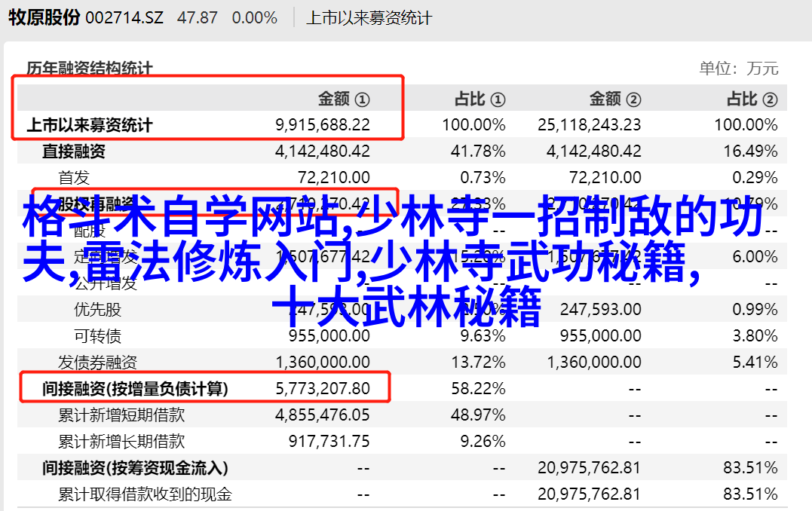Click the total amount 25,118,243.23
This screenshot has height=511, width=812.
(590, 125)
